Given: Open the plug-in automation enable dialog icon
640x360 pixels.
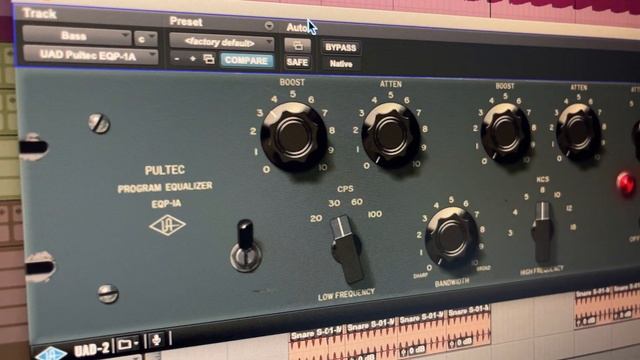Looking at the screenshot, I should click(x=298, y=45).
